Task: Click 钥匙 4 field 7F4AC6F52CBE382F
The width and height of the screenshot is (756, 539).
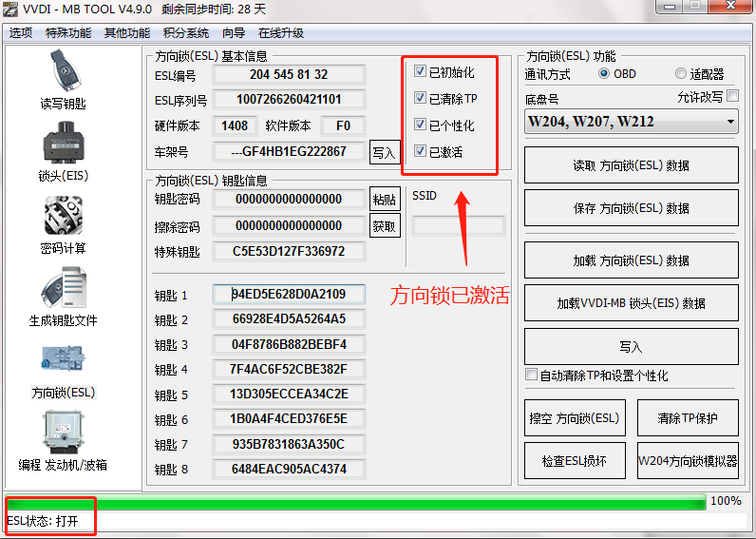Action: [289, 369]
